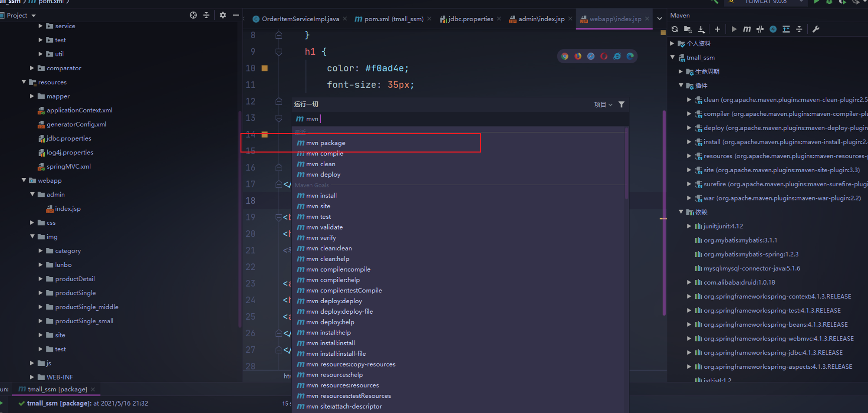The image size is (868, 413).
Task: Toggle Maven offline mode icon
Action: (x=760, y=29)
